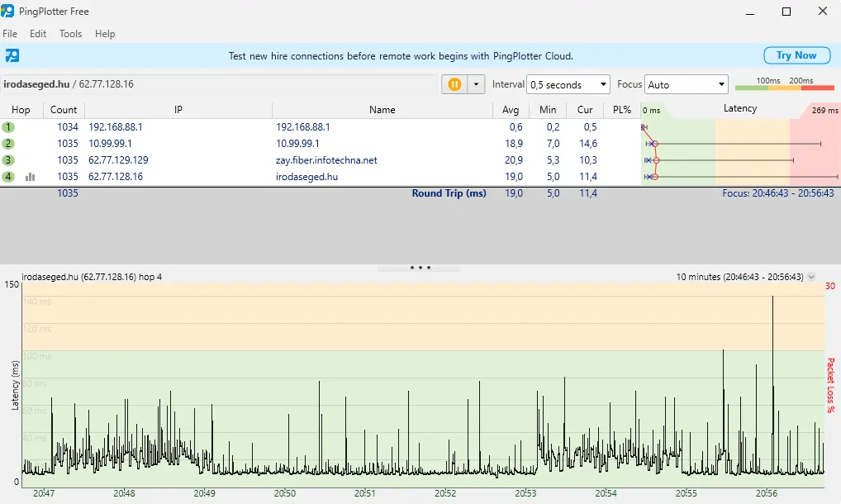The height and width of the screenshot is (504, 841).
Task: Click the Try Now button
Action: click(x=796, y=55)
